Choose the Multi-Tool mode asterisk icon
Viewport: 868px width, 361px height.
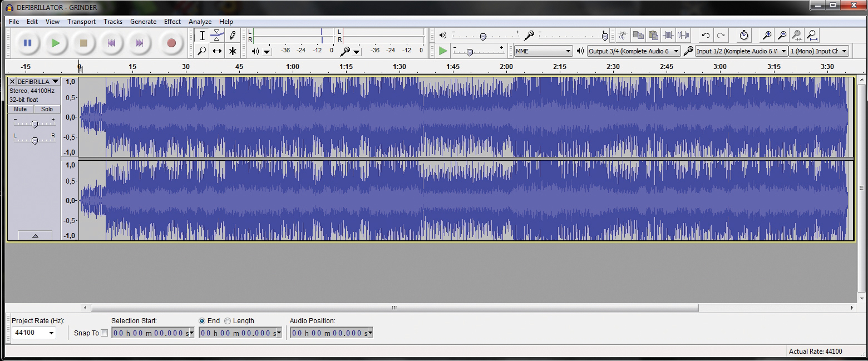(233, 51)
